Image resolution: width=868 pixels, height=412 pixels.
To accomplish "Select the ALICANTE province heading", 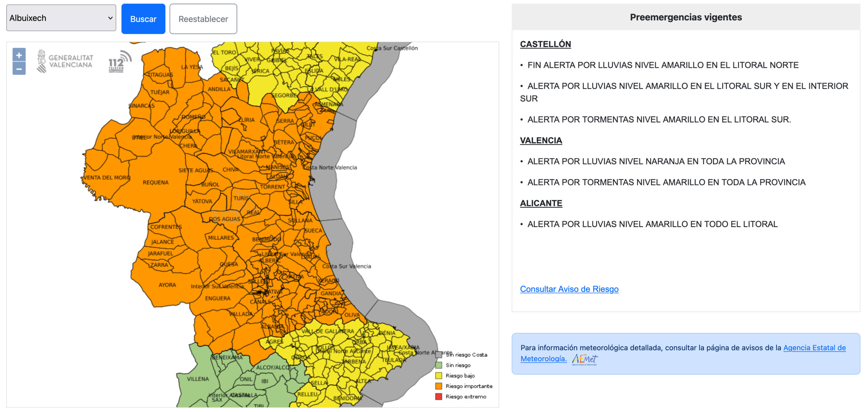I will [541, 203].
